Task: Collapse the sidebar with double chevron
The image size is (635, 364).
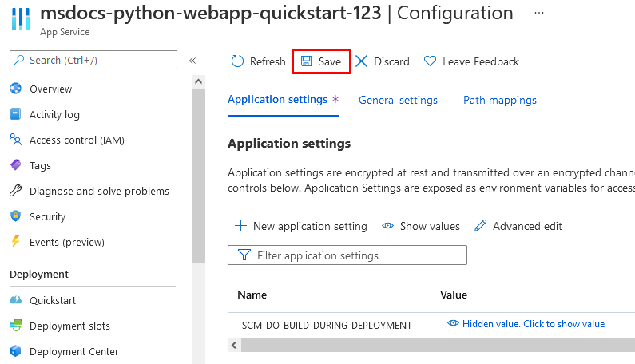Action: (192, 61)
